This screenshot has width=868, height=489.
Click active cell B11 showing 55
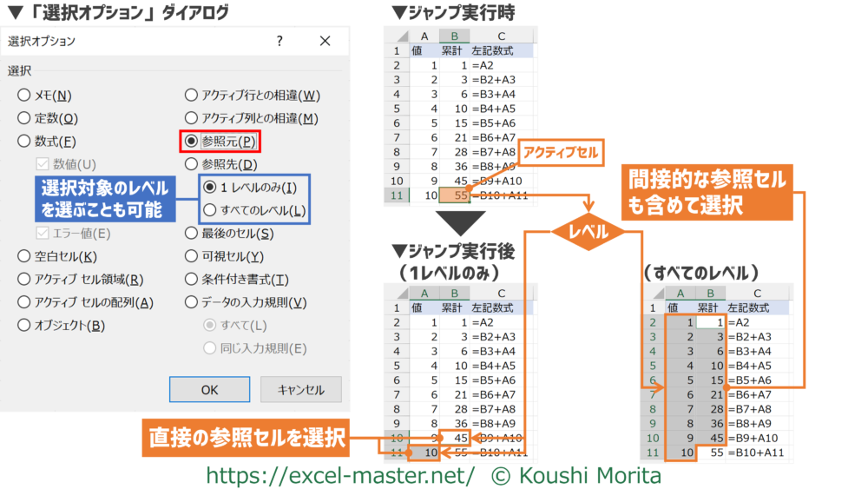[452, 195]
